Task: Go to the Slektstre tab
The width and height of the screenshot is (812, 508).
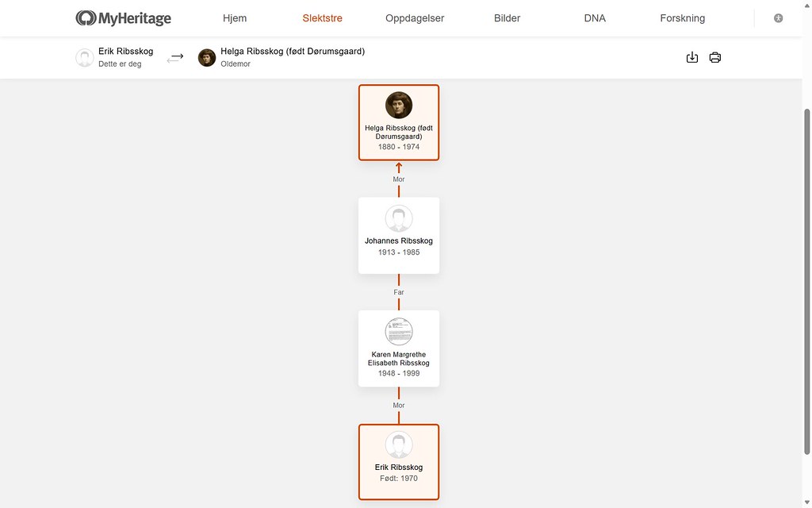Action: 322,18
